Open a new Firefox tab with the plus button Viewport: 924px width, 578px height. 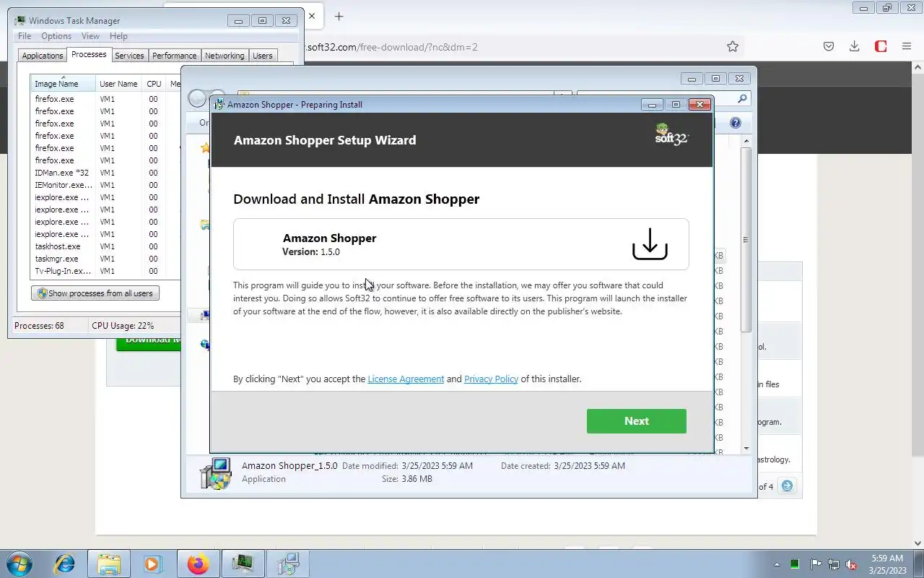[x=339, y=16]
